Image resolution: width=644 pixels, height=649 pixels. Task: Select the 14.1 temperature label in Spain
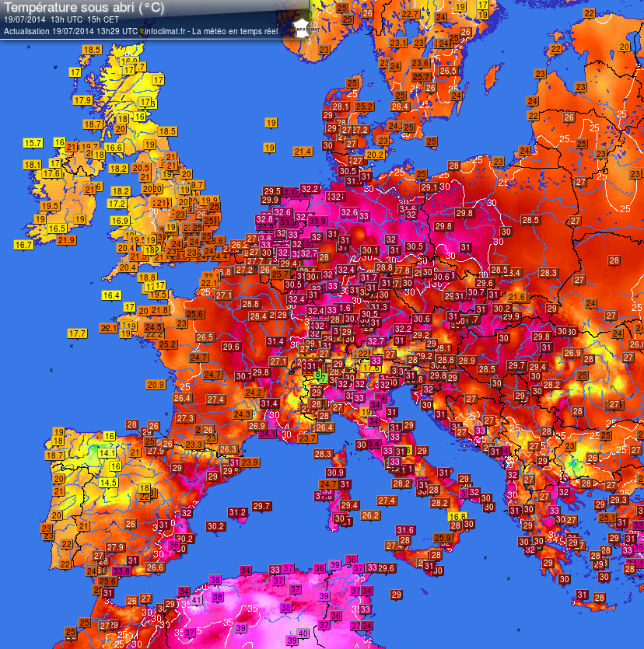(x=107, y=453)
